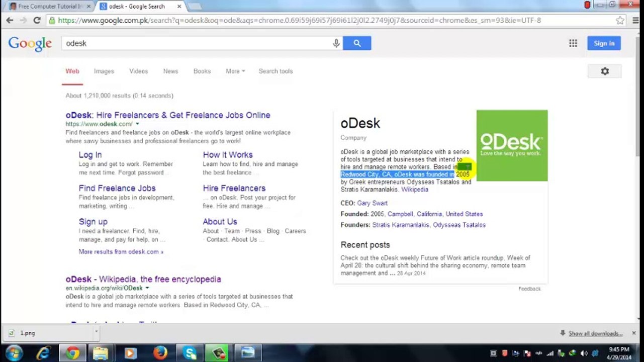Open the media player taskbar icon
Image resolution: width=644 pixels, height=362 pixels.
(x=130, y=353)
